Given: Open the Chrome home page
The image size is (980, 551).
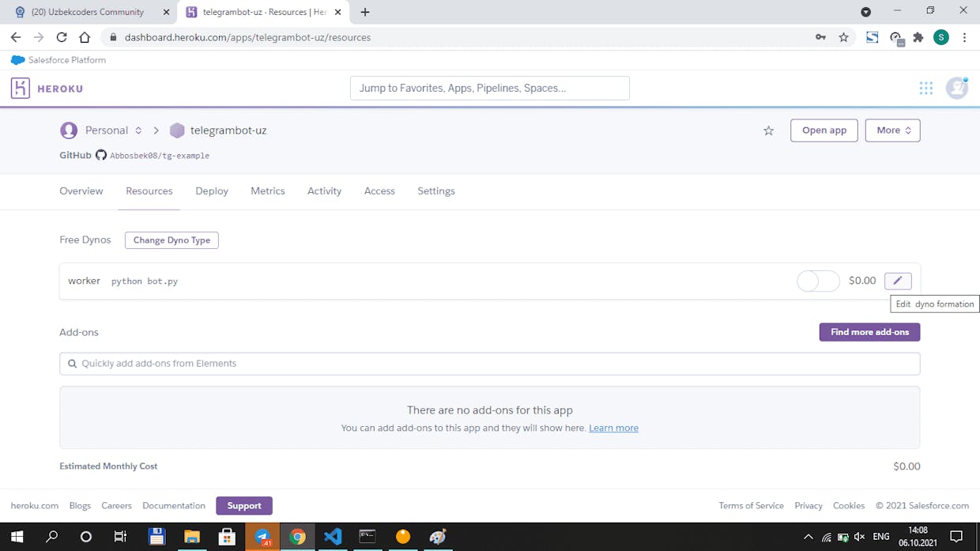Looking at the screenshot, I should click(x=85, y=37).
